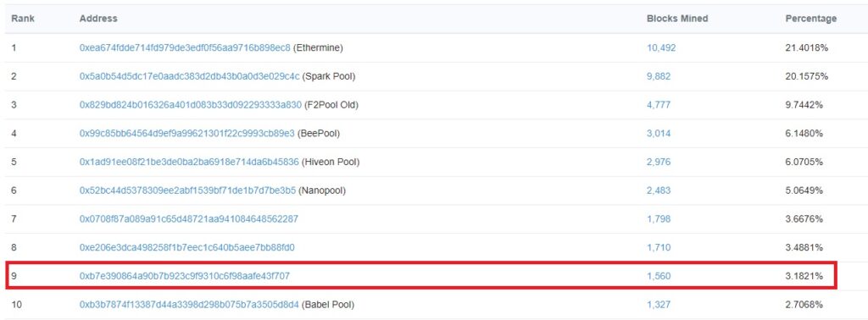Image resolution: width=868 pixels, height=320 pixels.
Task: Click the Percentage column header
Action: coord(811,19)
